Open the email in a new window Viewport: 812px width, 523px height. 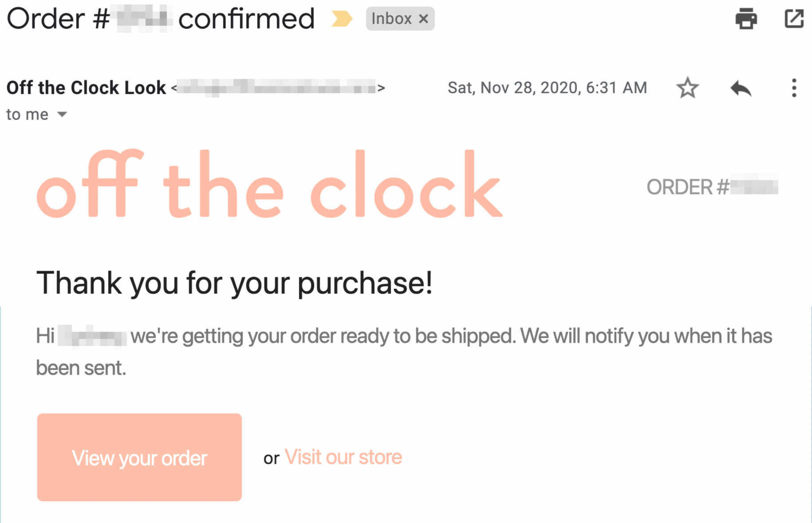[x=795, y=19]
